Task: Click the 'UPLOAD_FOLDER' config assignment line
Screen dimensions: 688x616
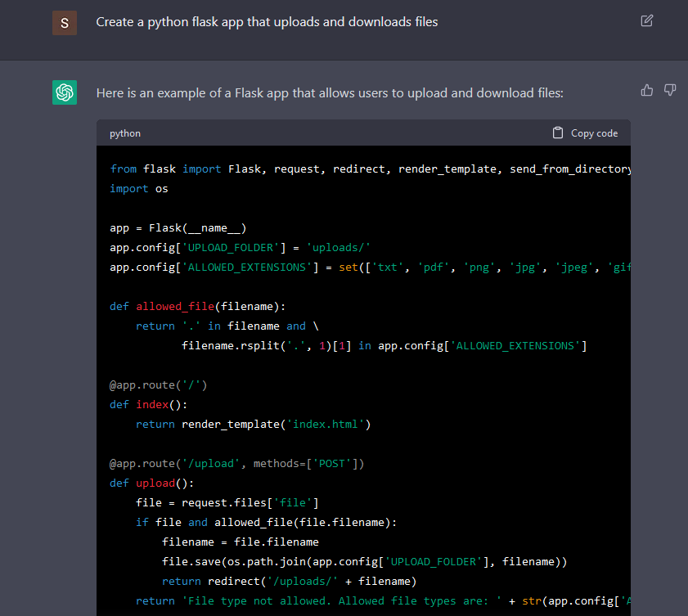Action: tap(240, 248)
